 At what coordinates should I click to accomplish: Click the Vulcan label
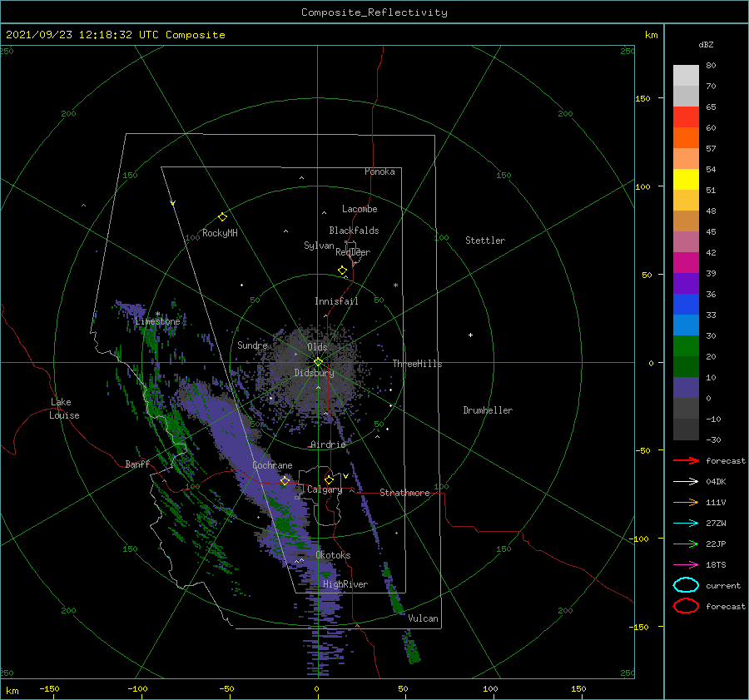[424, 618]
